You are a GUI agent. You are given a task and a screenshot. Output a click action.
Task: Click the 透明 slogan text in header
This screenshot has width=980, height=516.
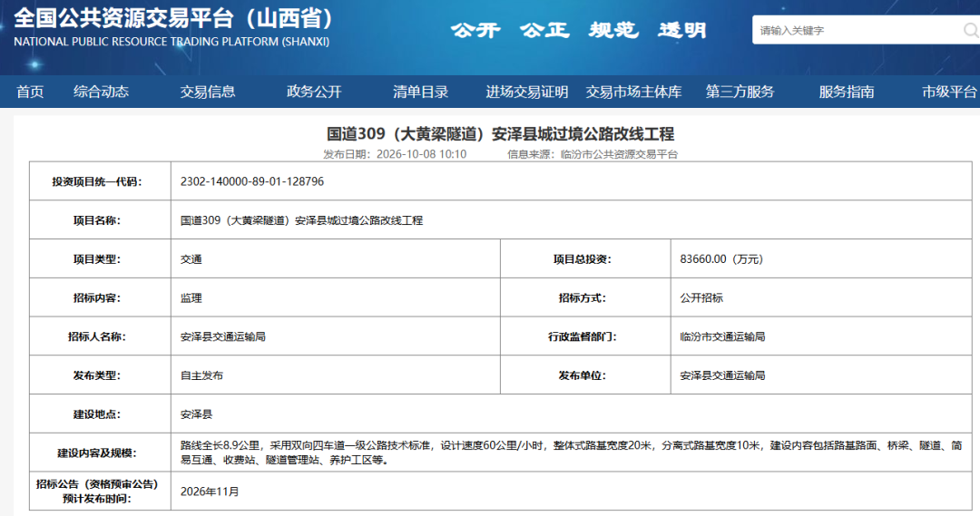pyautogui.click(x=682, y=30)
